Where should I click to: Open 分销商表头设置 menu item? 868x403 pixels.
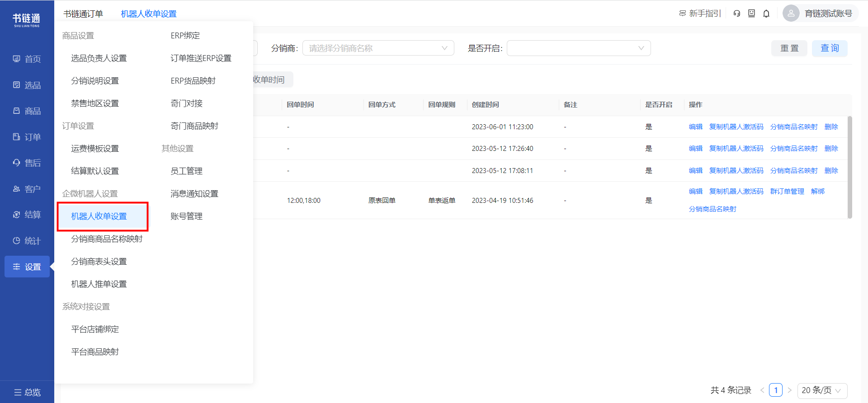click(x=99, y=262)
